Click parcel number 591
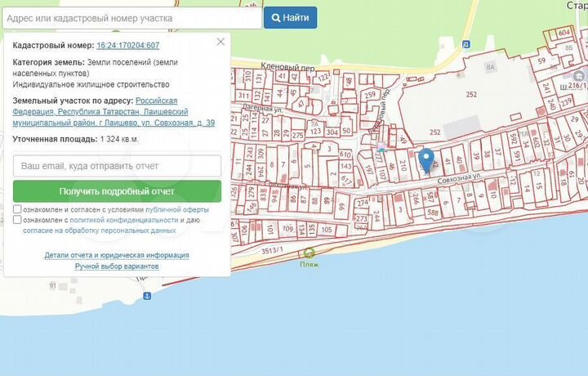 pyautogui.click(x=518, y=155)
